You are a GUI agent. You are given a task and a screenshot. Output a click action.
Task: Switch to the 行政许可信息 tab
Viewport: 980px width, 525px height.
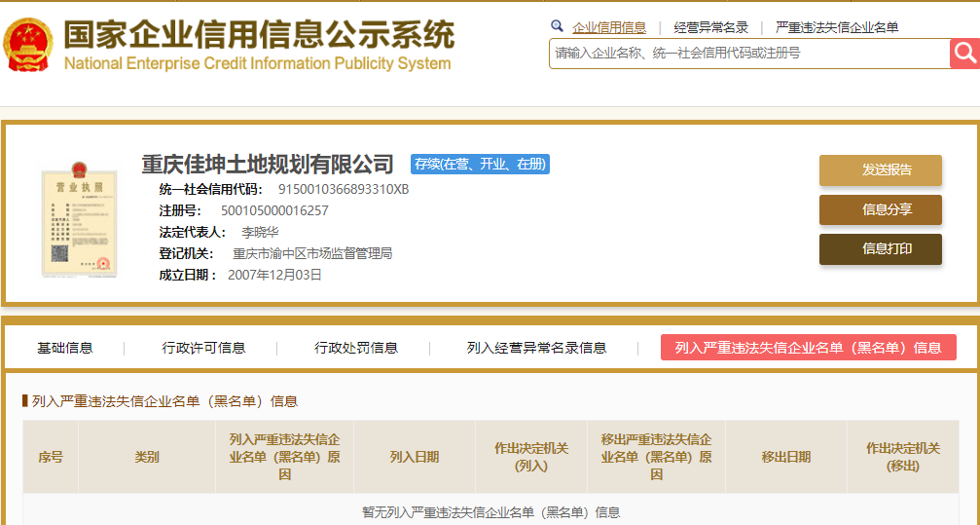click(203, 348)
